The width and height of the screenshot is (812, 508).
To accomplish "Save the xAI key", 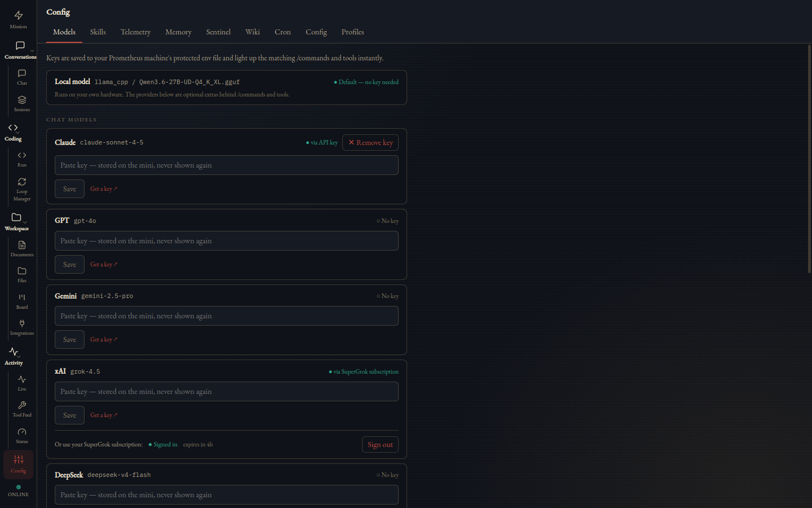I will point(69,415).
